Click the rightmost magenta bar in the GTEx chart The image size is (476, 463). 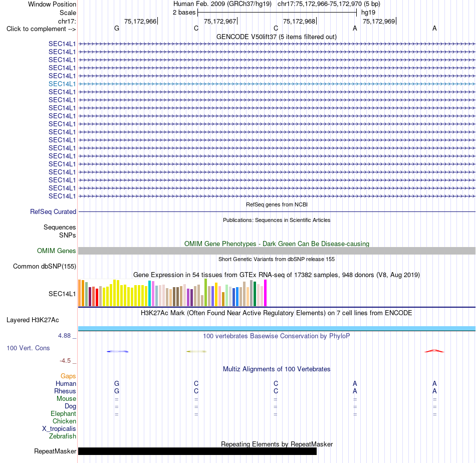click(266, 293)
